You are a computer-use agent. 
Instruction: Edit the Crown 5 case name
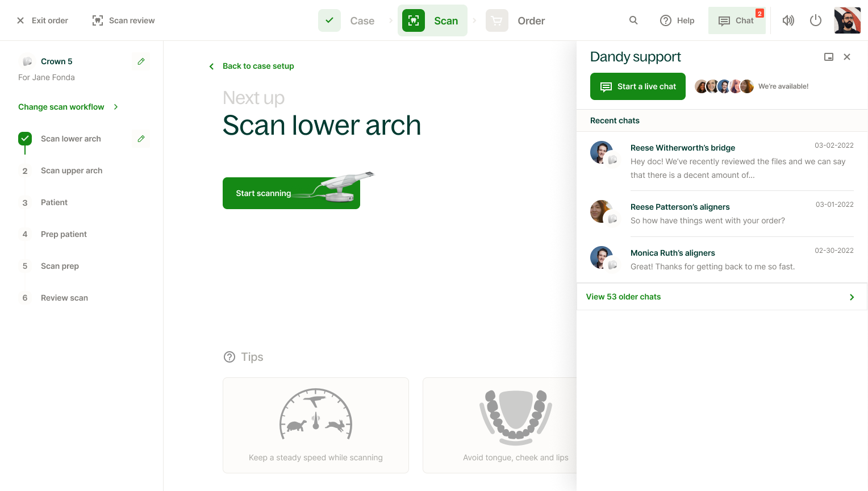[x=141, y=61]
